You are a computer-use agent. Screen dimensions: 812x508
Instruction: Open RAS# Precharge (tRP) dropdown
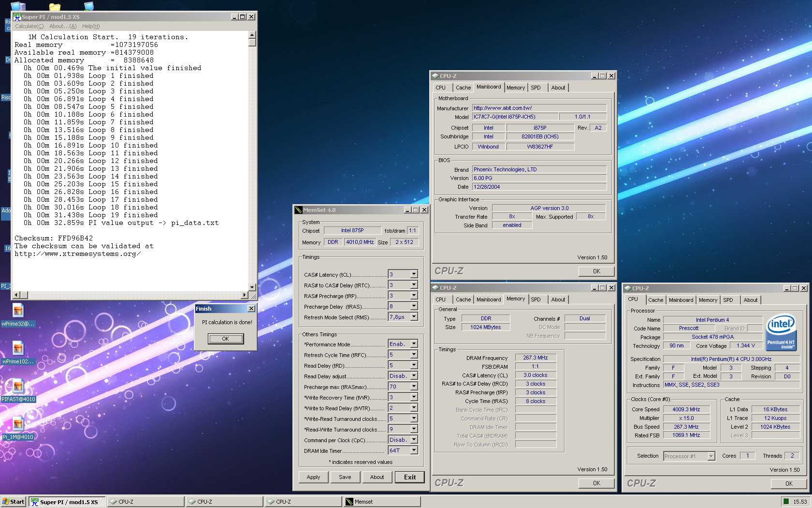click(x=414, y=296)
